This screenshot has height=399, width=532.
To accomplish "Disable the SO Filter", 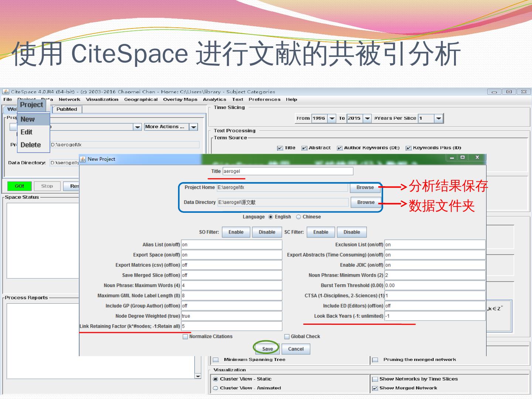I will pos(267,232).
